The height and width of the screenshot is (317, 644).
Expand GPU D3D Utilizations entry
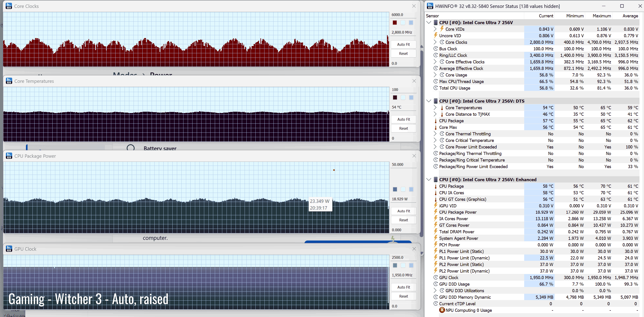(x=435, y=291)
